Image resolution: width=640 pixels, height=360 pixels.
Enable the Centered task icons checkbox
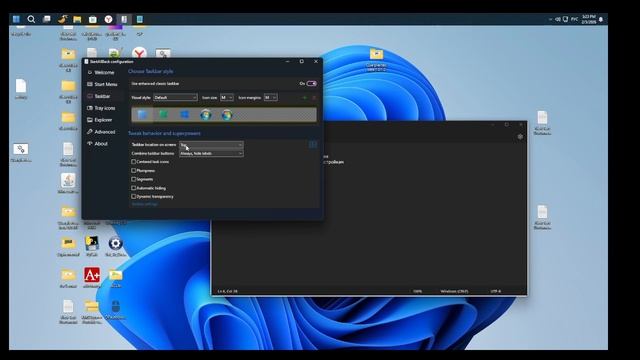pyautogui.click(x=133, y=162)
